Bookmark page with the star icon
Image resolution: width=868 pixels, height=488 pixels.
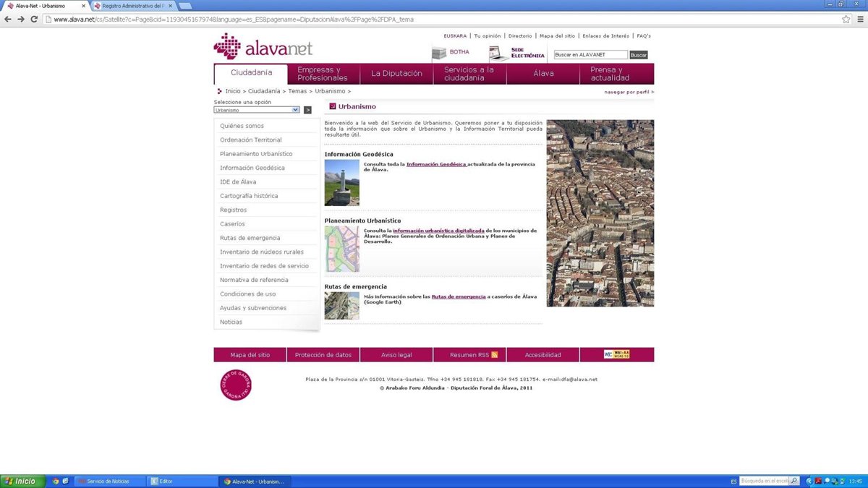[x=846, y=20]
